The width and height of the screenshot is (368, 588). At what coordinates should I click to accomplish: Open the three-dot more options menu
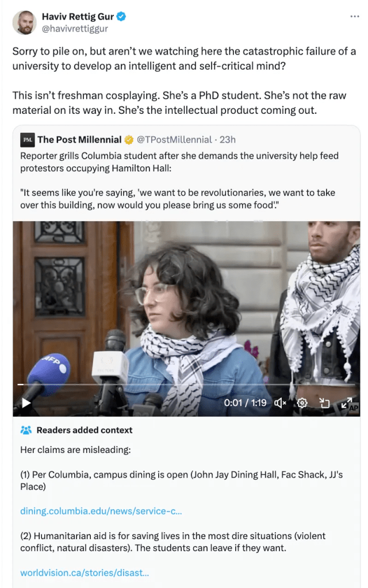tap(355, 17)
